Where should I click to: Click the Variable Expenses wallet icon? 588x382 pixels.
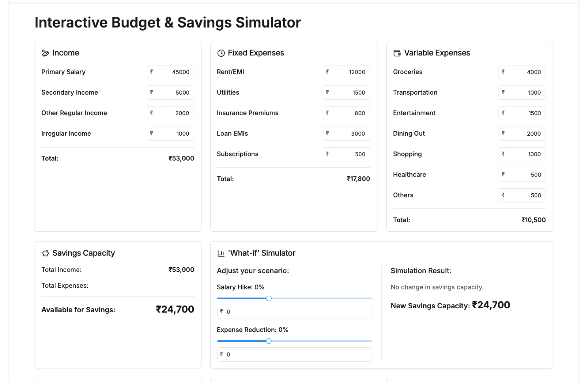click(397, 53)
